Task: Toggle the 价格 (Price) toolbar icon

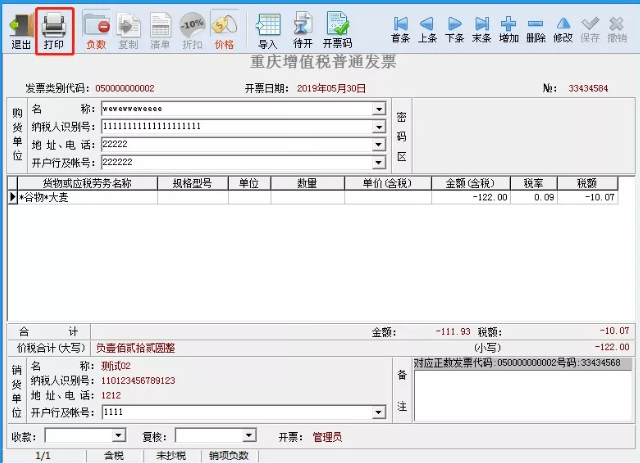Action: (x=224, y=28)
